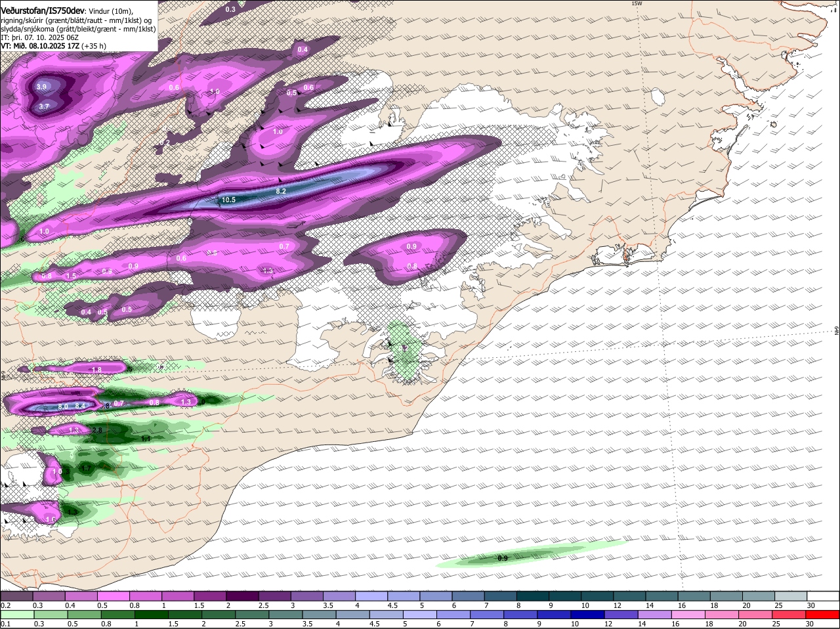Pick the light pink rain swatch labeled 16

[689, 615]
